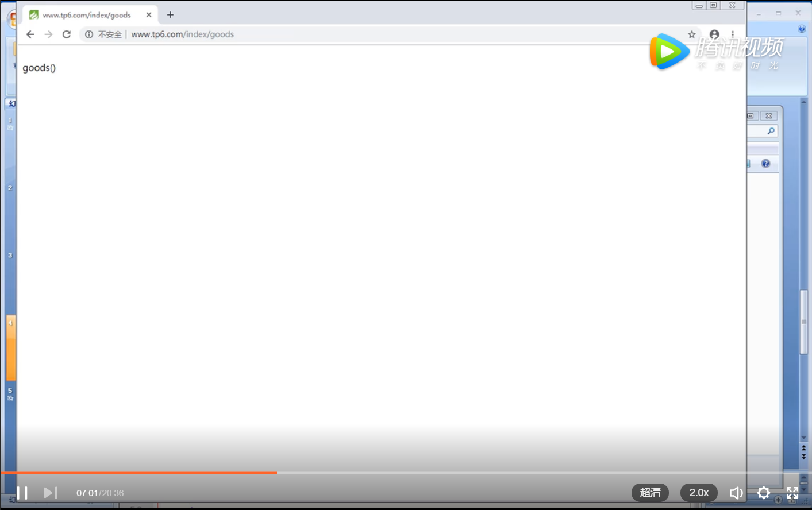
Task: Open the video player settings gear
Action: point(764,493)
